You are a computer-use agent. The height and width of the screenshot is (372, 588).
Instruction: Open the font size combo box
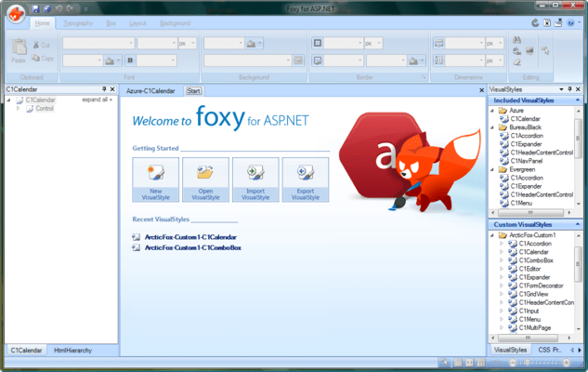pos(157,43)
